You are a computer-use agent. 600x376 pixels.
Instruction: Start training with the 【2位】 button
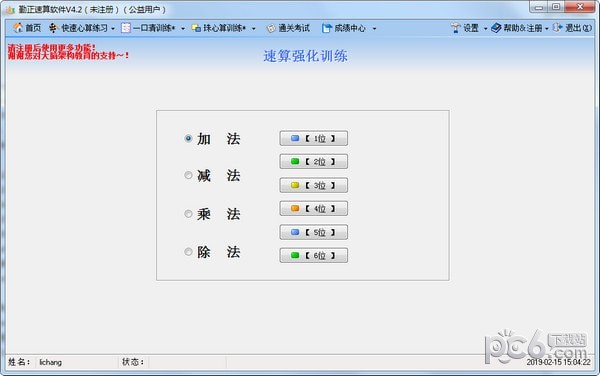[314, 161]
